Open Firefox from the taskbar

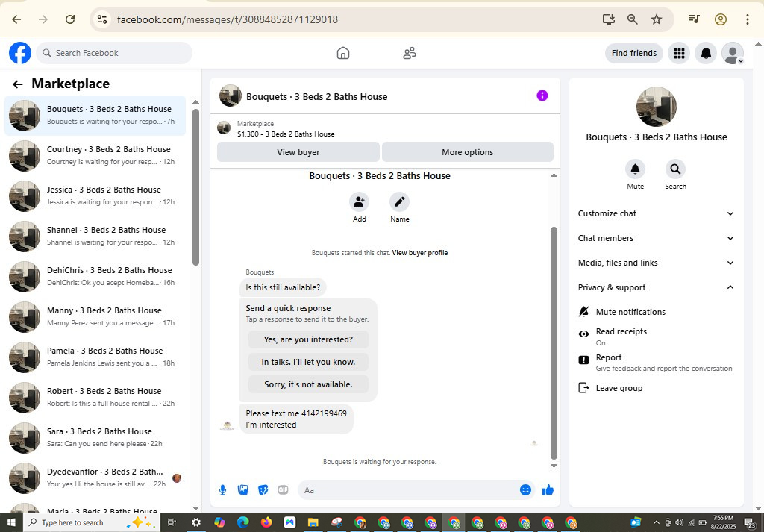coord(266,522)
